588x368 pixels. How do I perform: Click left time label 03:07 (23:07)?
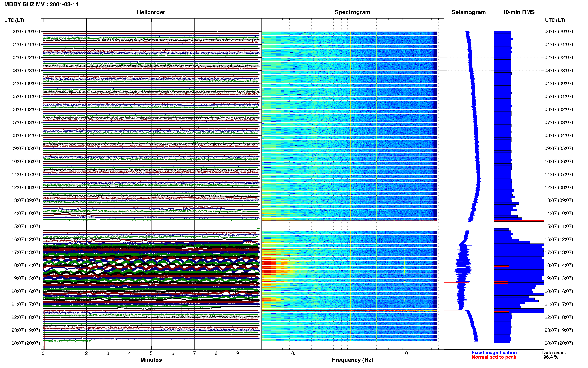click(x=26, y=71)
